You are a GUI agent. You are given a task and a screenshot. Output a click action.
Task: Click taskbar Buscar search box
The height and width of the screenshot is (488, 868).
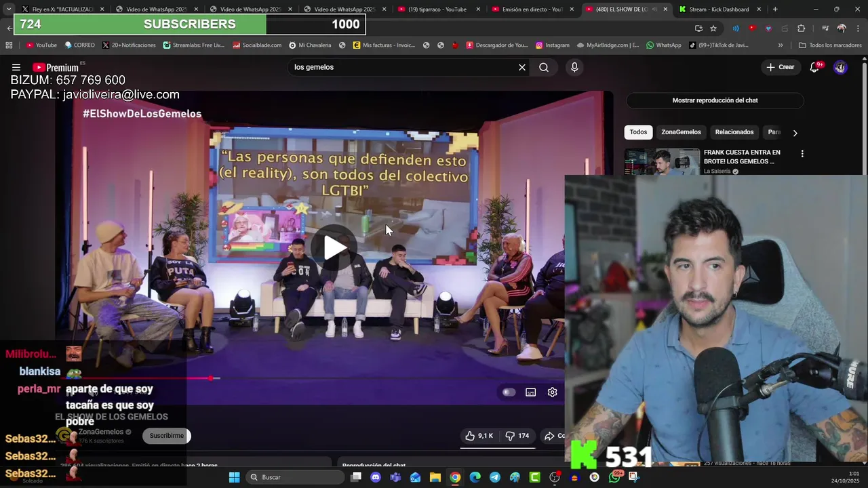[x=295, y=477]
